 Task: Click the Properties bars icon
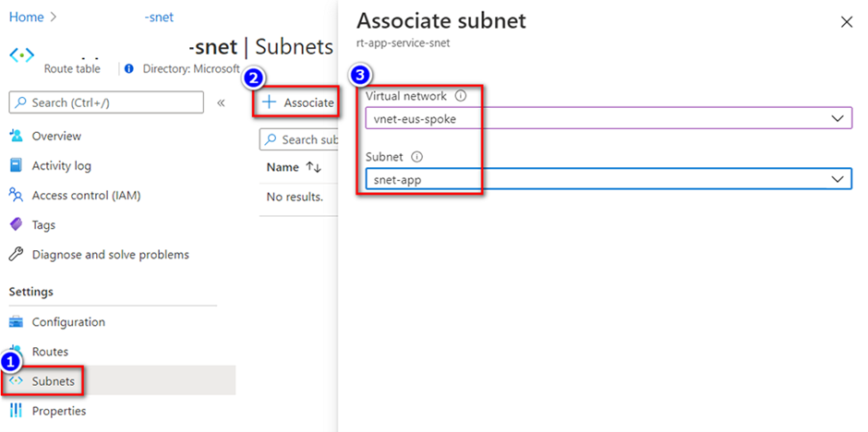[16, 411]
